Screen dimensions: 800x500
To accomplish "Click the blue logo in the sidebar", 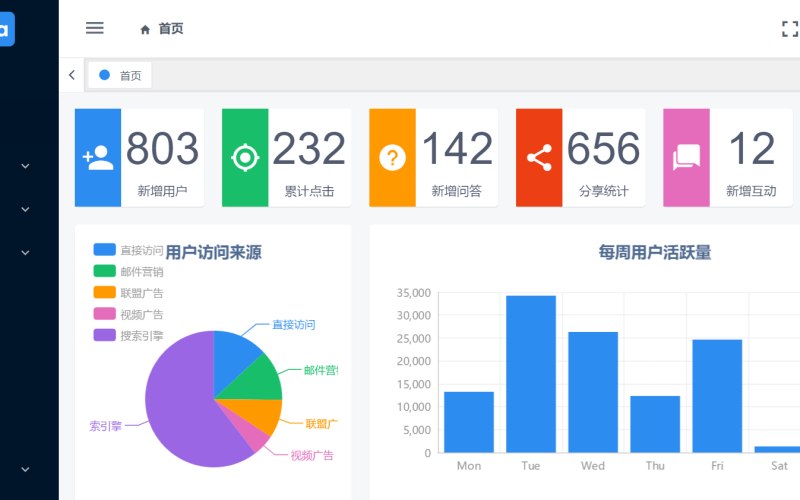I will point(6,30).
